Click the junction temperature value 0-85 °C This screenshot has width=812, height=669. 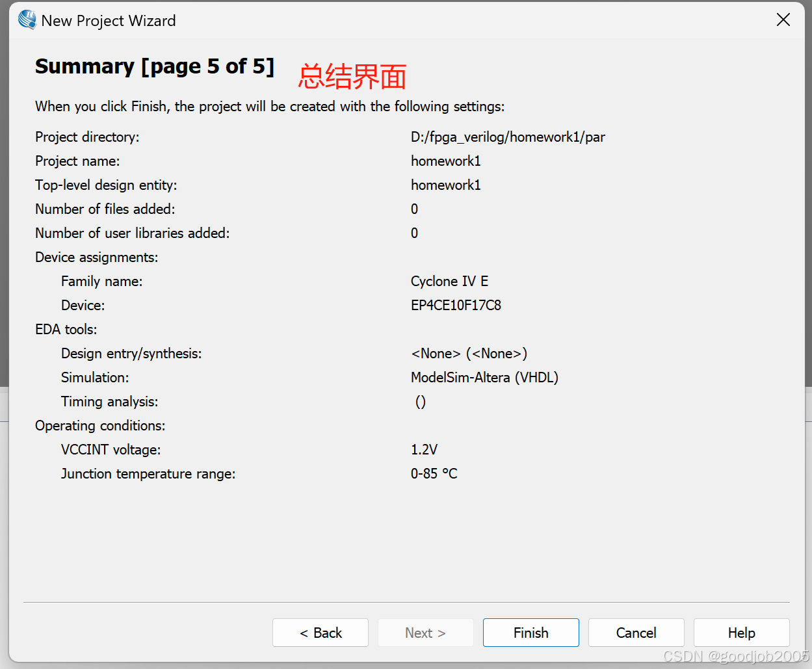click(x=434, y=474)
